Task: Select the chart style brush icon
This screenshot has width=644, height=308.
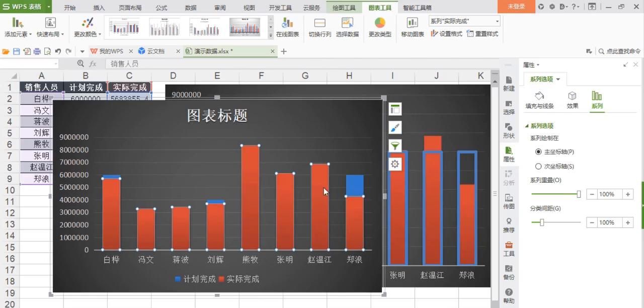Action: pyautogui.click(x=395, y=127)
